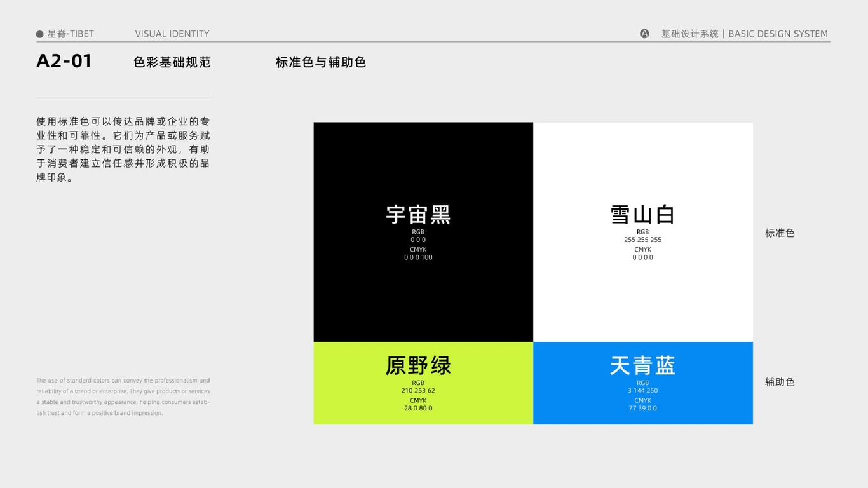
Task: Click the A2-01 page code
Action: 64,61
